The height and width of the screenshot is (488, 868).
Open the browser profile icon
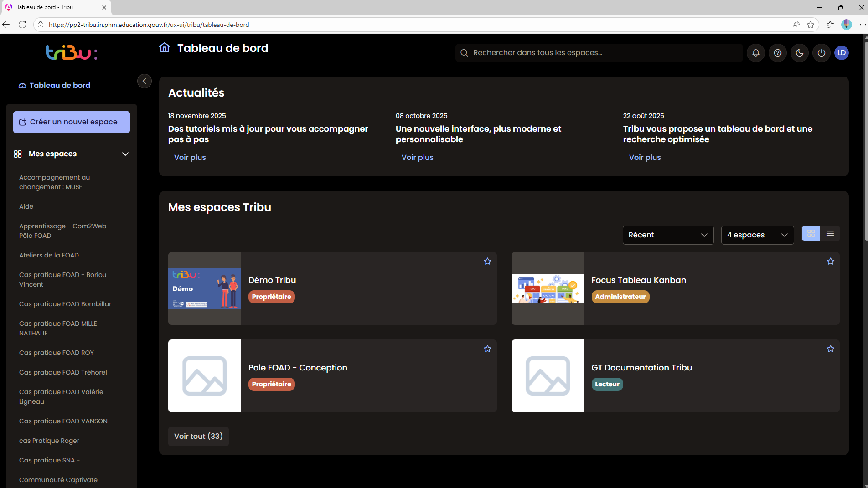[x=847, y=25]
